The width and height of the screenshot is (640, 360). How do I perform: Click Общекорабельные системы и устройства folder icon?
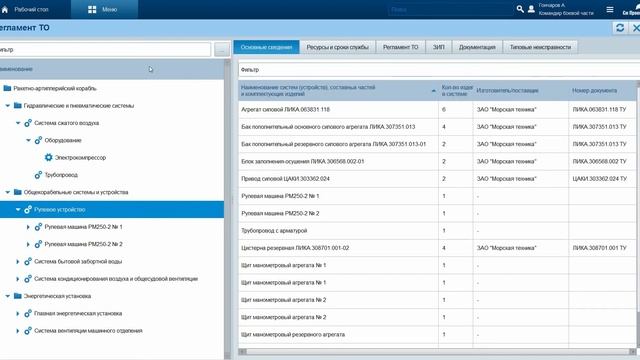(18, 192)
